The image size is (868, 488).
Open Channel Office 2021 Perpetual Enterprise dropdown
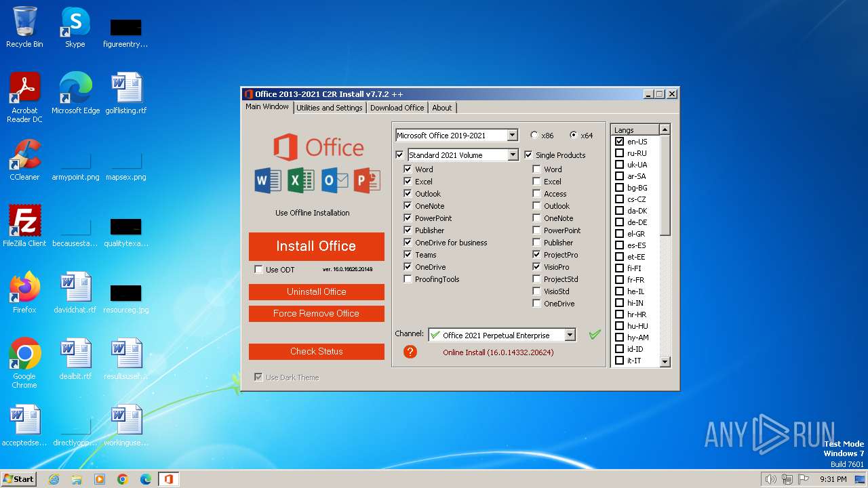click(570, 335)
